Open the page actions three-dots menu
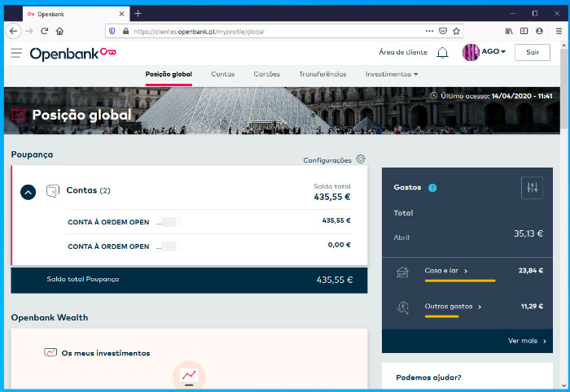 [x=429, y=31]
